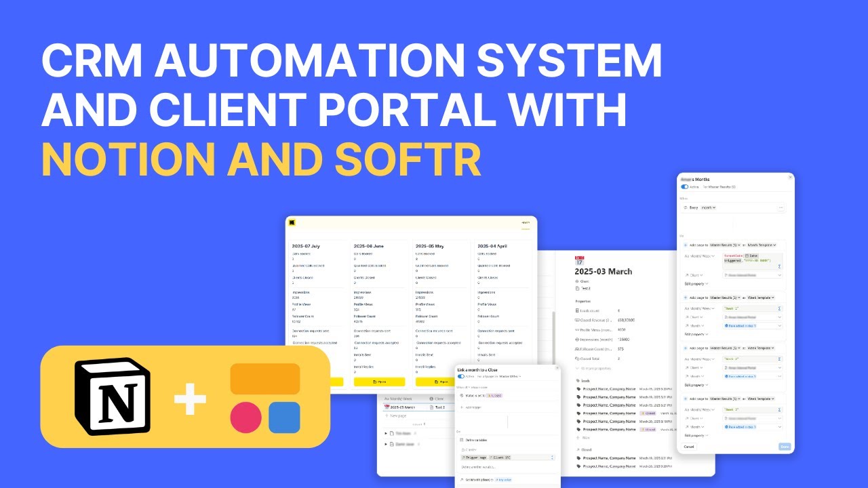The width and height of the screenshot is (868, 488).
Task: Click the Closed Total property
Action: tap(587, 359)
